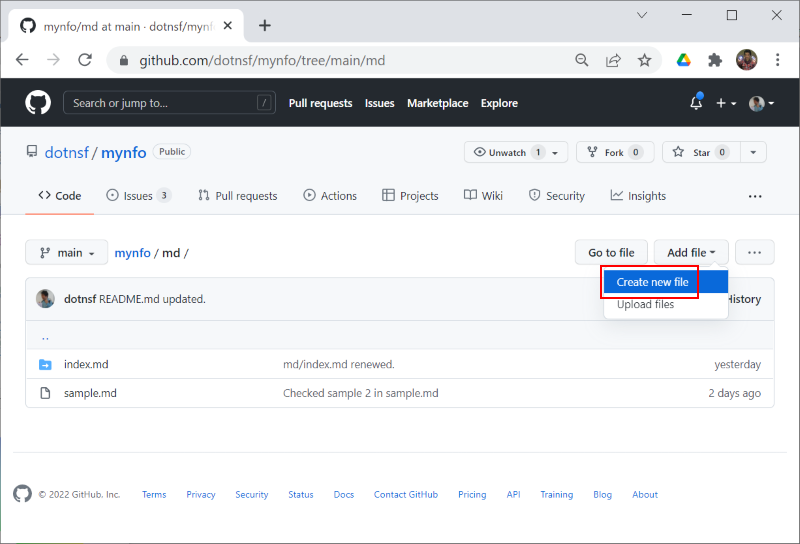Viewport: 800px width, 544px height.
Task: Open the main branch selector
Action: pyautogui.click(x=67, y=252)
